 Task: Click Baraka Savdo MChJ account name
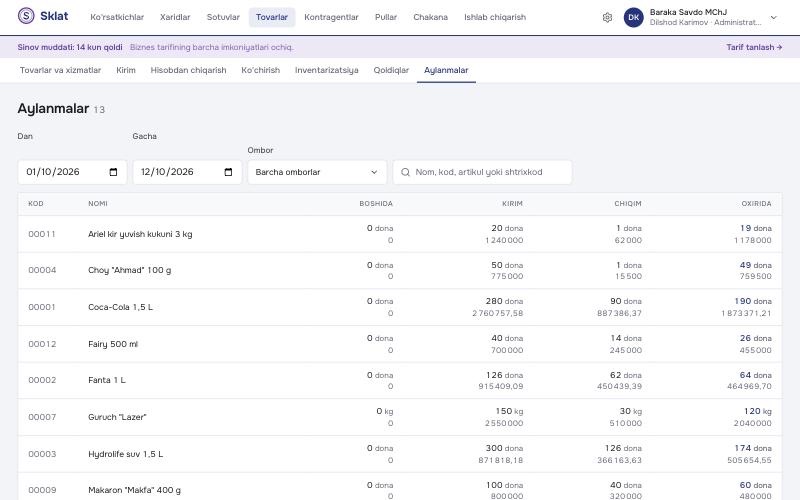click(x=688, y=12)
